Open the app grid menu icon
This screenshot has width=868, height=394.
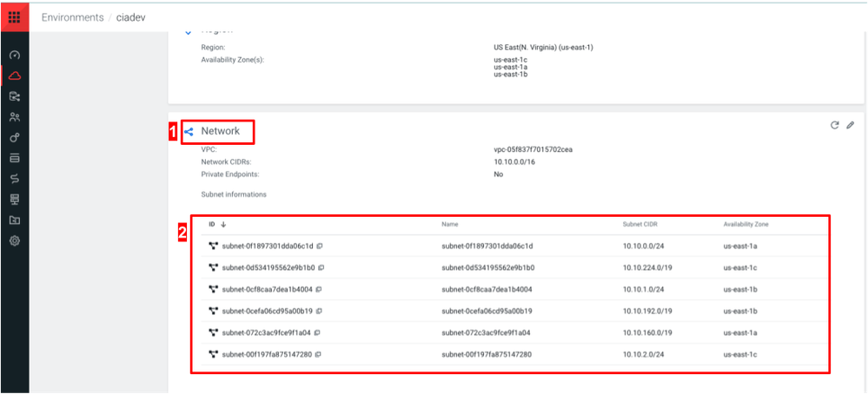coord(15,17)
